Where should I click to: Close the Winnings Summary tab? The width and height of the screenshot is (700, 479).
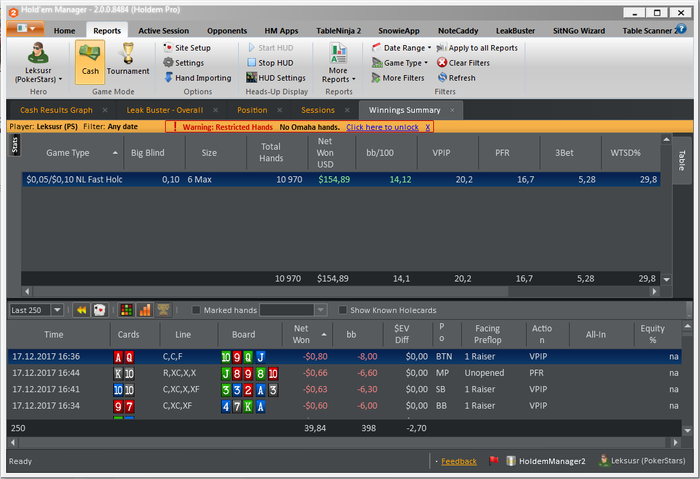coord(452,110)
